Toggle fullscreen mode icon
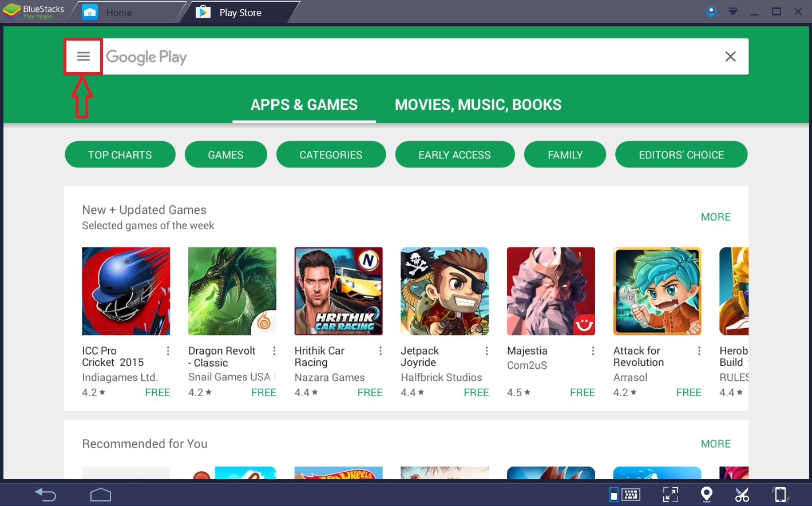Image resolution: width=812 pixels, height=506 pixels. point(670,495)
